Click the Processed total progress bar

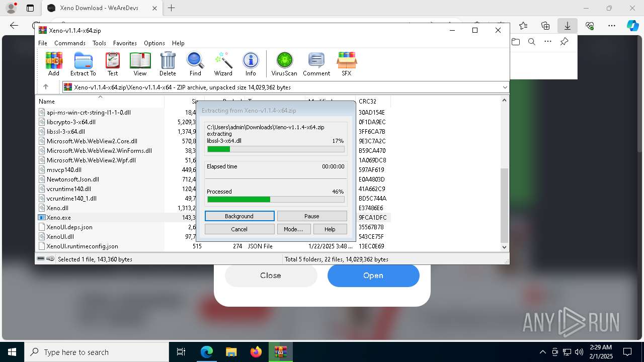click(276, 200)
